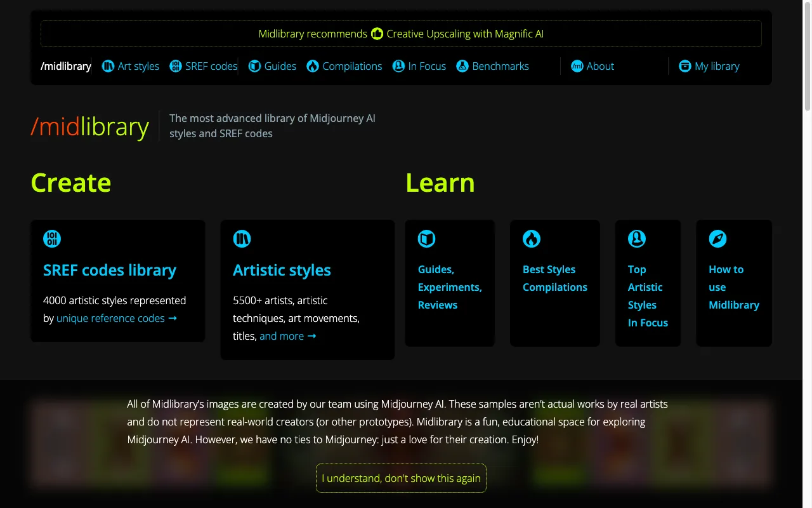812x508 pixels.
Task: Click the Art styles books icon in navbar
Action: pos(108,66)
